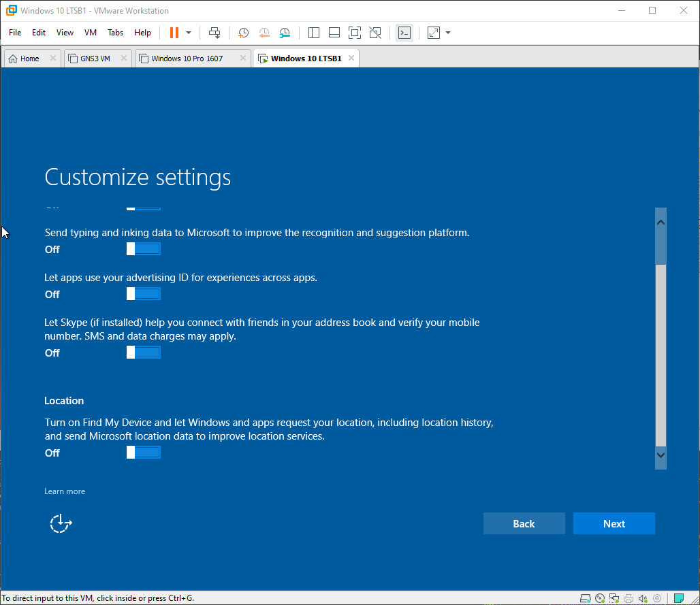
Task: Toggle the Skype address book switch
Action: pyautogui.click(x=143, y=353)
